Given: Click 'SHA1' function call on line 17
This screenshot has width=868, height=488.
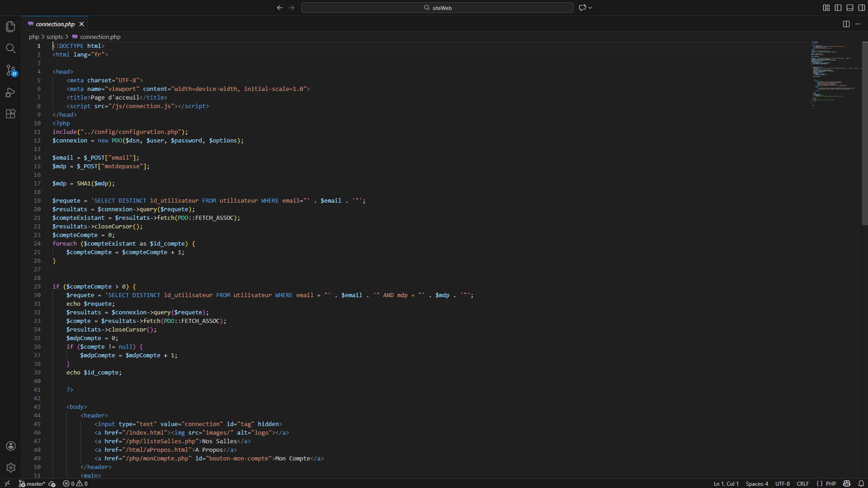Looking at the screenshot, I should (84, 183).
